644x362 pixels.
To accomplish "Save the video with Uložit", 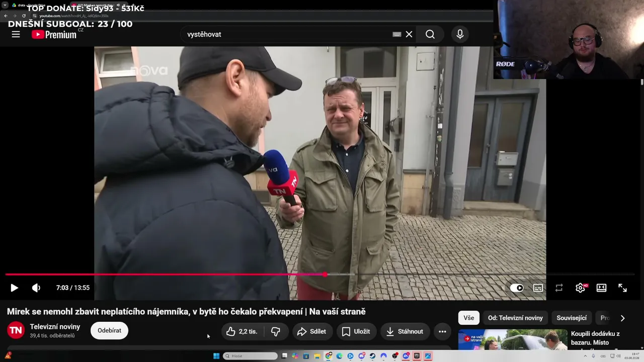I will tap(356, 331).
